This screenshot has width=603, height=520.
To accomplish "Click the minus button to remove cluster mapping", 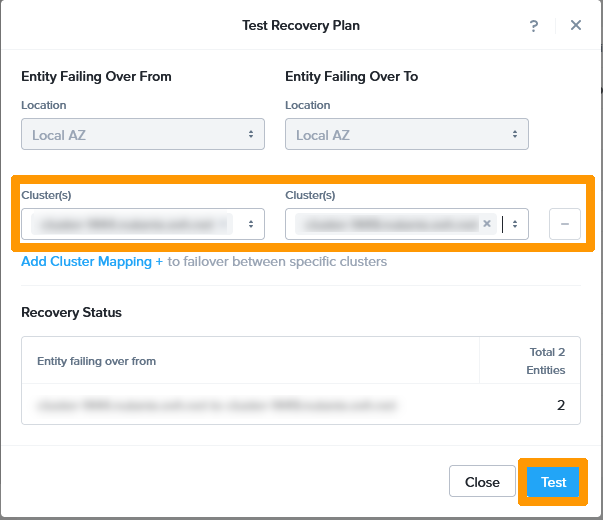I will (565, 224).
